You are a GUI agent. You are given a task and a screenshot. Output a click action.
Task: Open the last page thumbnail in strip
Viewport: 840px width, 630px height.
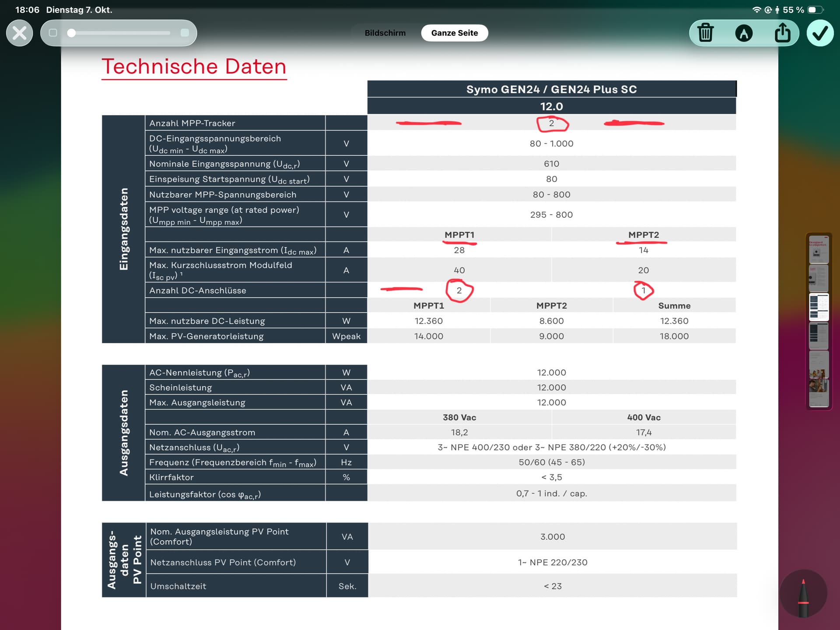[x=818, y=393]
